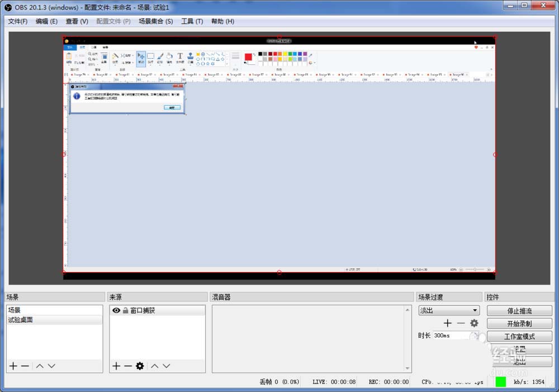559x392 pixels.
Task: Increase transition duration with the stepper arrow
Action: (476, 334)
